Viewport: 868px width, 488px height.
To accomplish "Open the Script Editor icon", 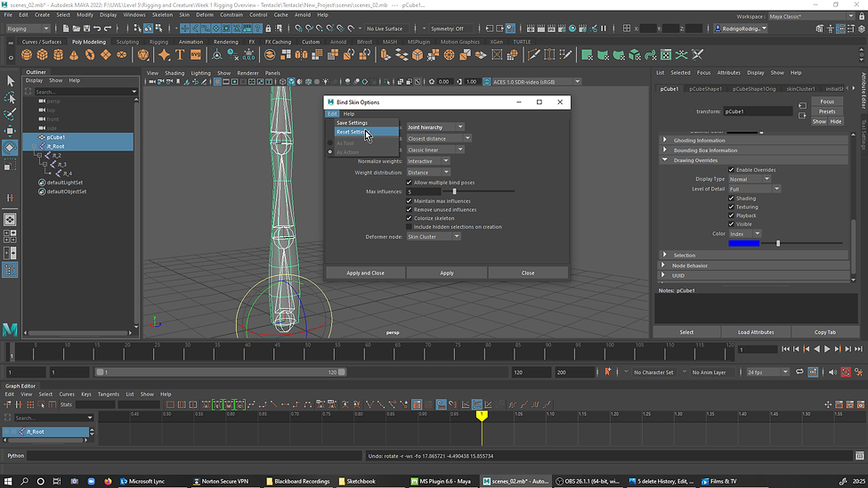I will pyautogui.click(x=859, y=456).
